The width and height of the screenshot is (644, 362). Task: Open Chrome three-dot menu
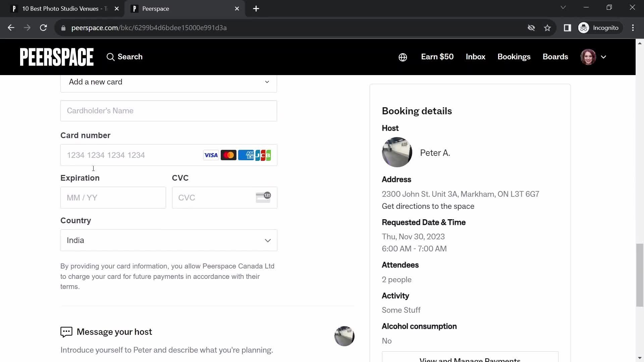tap(633, 28)
